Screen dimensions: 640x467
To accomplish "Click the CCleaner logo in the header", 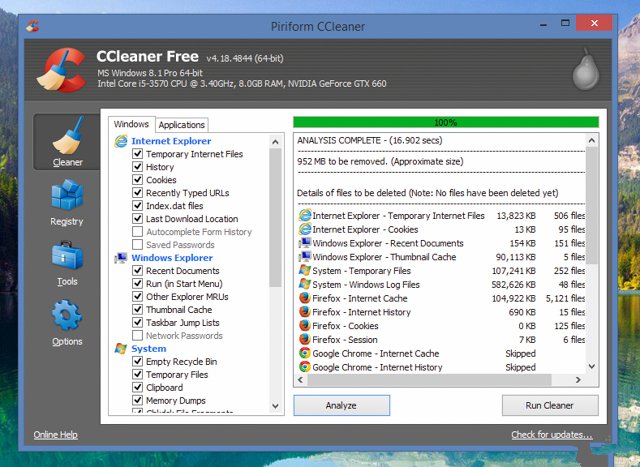I will point(62,70).
